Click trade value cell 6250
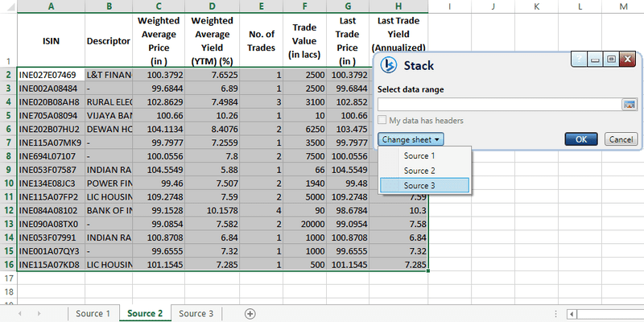Viewport: 644px width, 322px height. pyautogui.click(x=305, y=129)
